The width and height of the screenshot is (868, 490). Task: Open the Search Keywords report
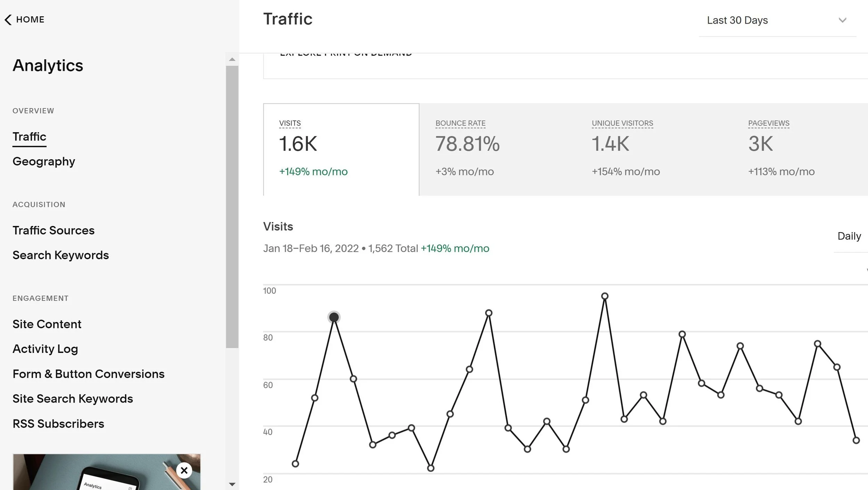click(x=61, y=255)
